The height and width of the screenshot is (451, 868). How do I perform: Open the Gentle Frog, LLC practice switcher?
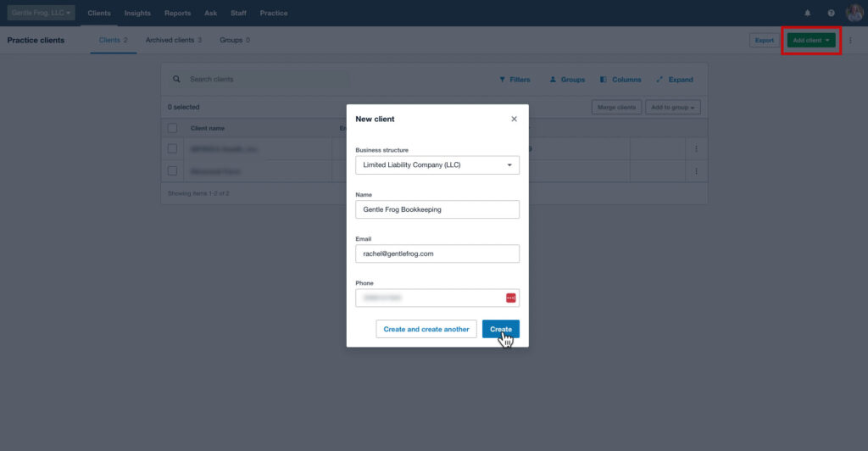pyautogui.click(x=41, y=13)
